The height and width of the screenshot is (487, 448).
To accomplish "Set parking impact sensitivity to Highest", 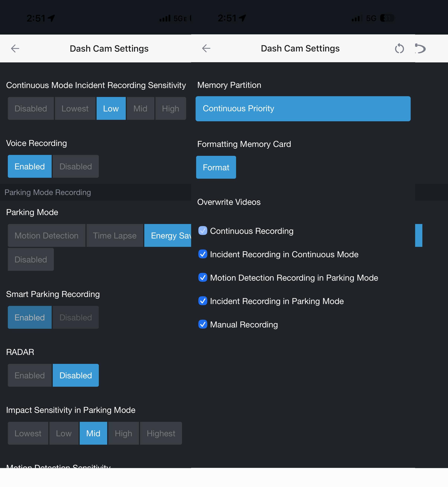I will tap(161, 433).
